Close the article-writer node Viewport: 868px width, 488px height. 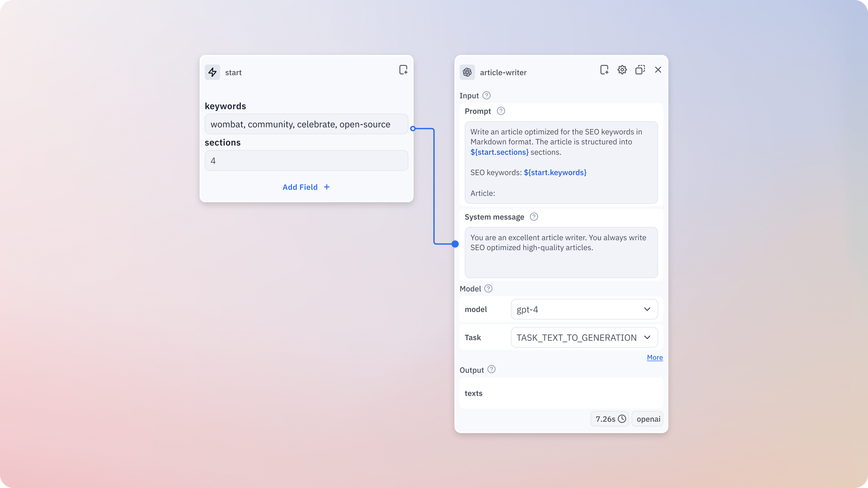658,70
